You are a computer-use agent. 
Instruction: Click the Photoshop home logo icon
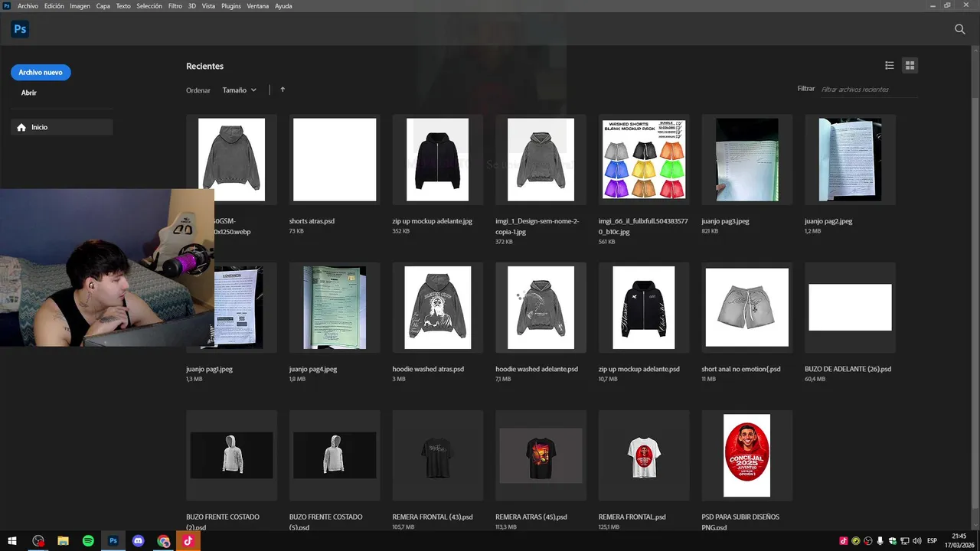pos(20,30)
